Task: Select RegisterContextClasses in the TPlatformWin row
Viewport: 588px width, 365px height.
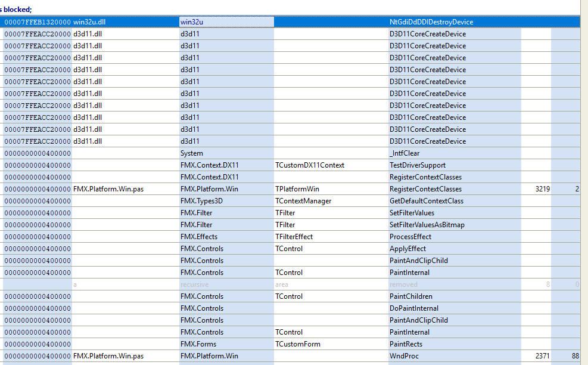Action: pos(455,189)
